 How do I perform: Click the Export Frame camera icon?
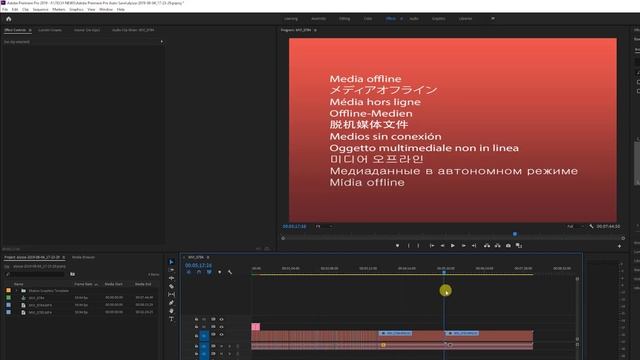click(x=508, y=246)
